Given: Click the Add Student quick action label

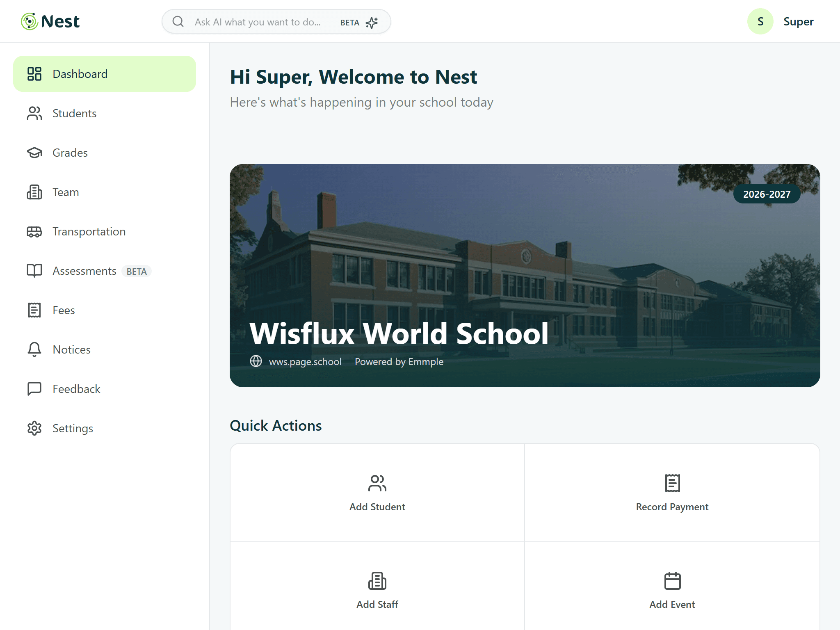Looking at the screenshot, I should [377, 507].
